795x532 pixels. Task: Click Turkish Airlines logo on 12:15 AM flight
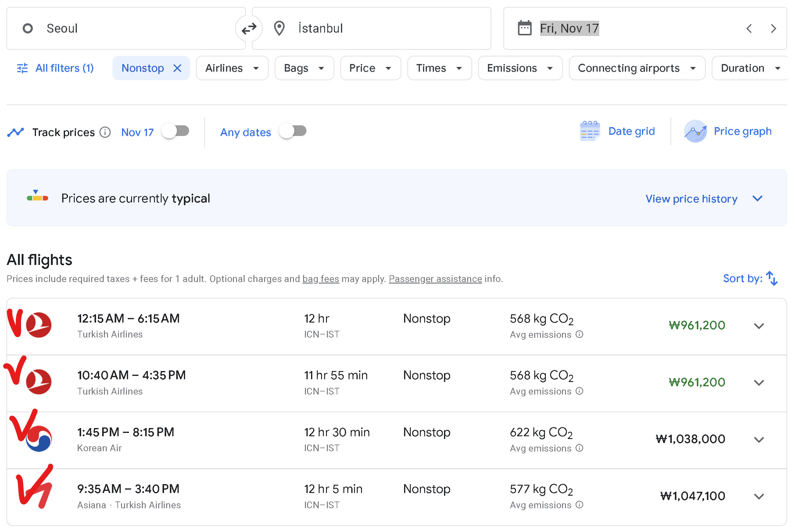click(x=39, y=325)
